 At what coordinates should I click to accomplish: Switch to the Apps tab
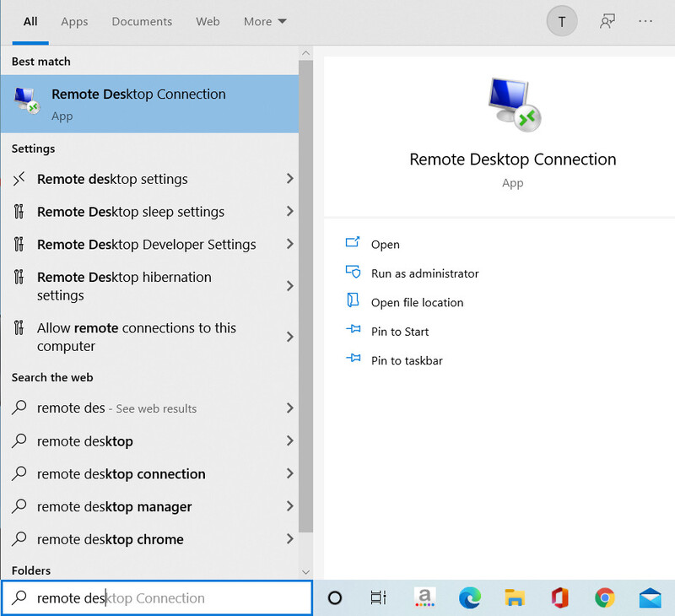tap(74, 22)
